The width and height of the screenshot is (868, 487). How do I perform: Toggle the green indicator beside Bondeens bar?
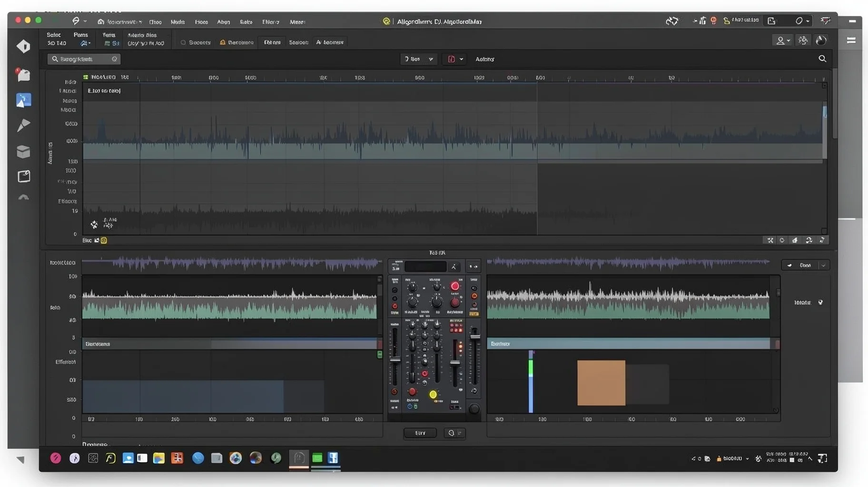pyautogui.click(x=380, y=354)
